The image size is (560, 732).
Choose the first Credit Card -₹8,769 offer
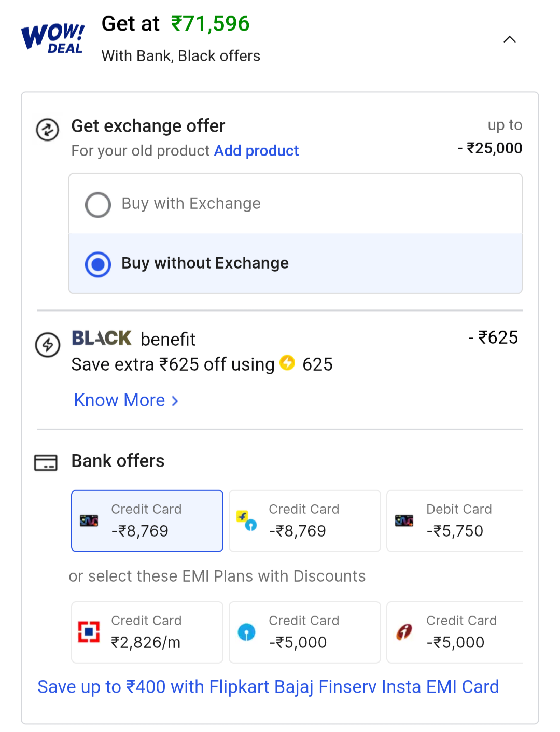tap(147, 521)
